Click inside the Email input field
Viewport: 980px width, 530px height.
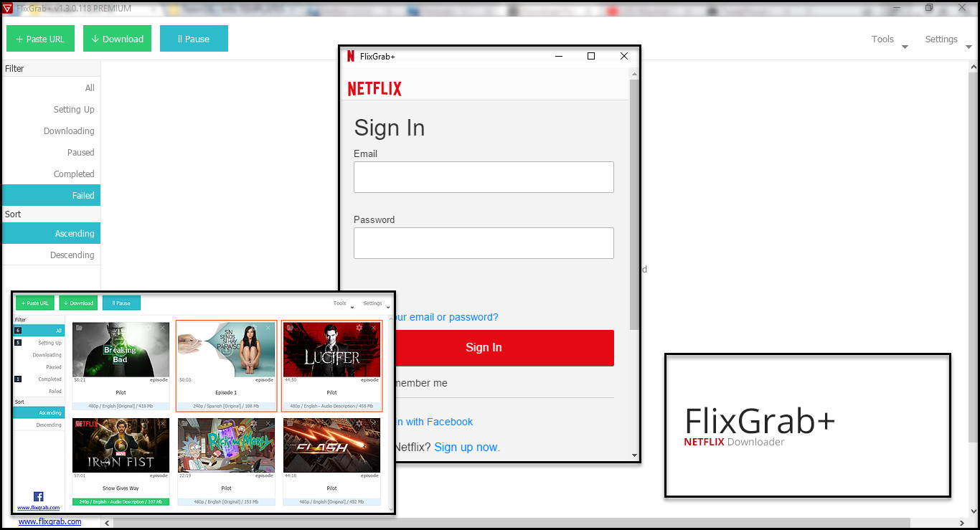point(484,177)
